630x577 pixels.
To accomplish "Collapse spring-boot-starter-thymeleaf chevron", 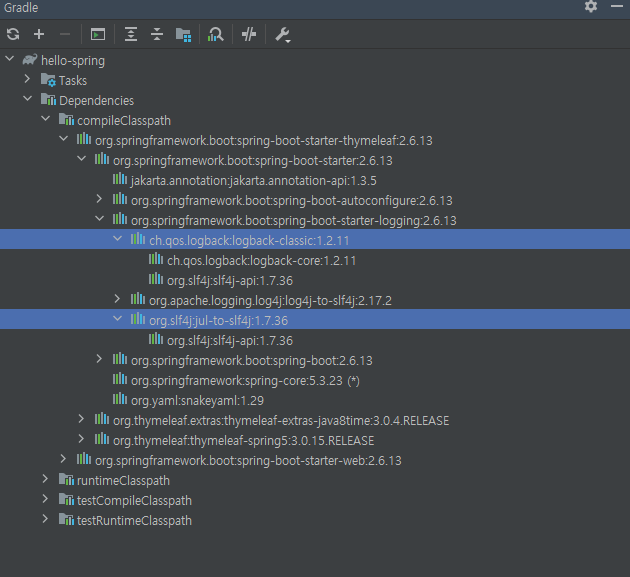I will pyautogui.click(x=63, y=139).
